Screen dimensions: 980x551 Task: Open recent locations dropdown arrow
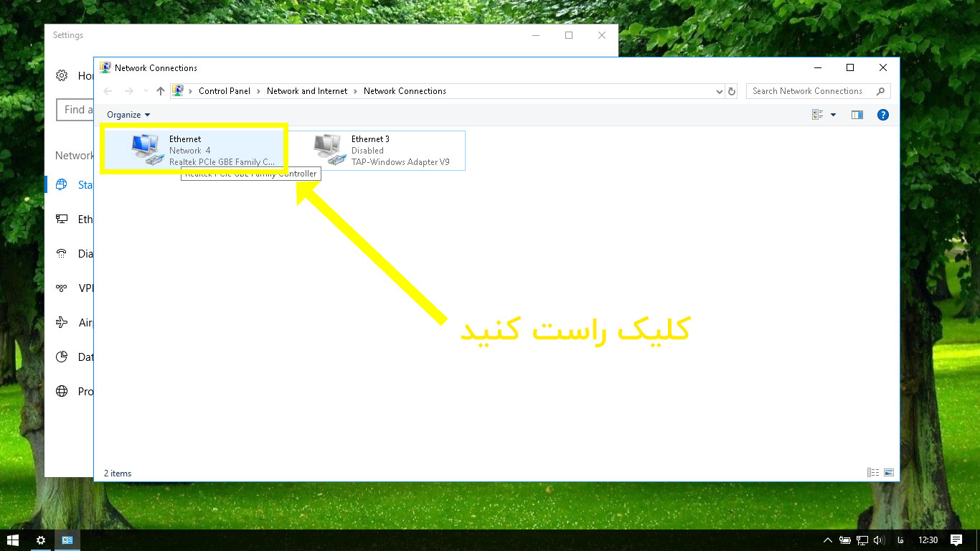[x=146, y=91]
